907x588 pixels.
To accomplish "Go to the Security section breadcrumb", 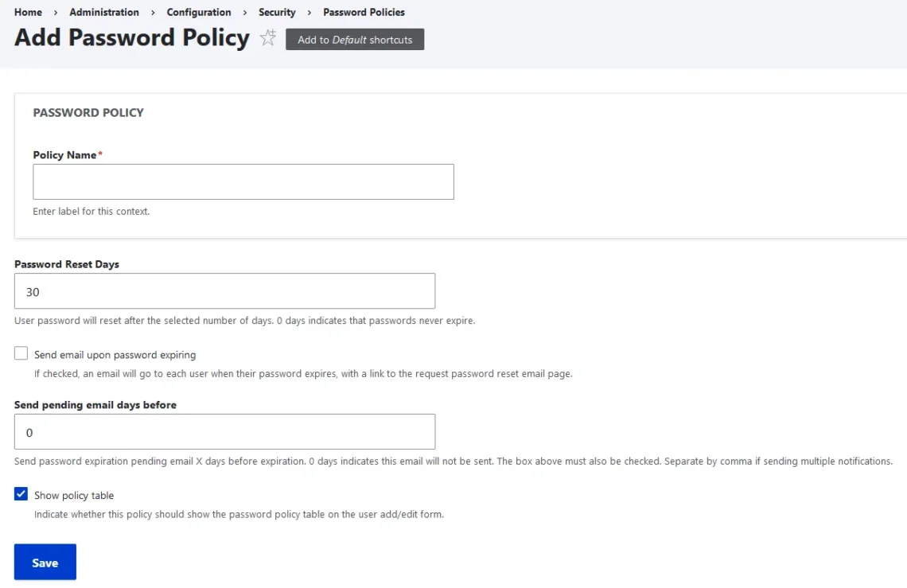I will (x=276, y=12).
